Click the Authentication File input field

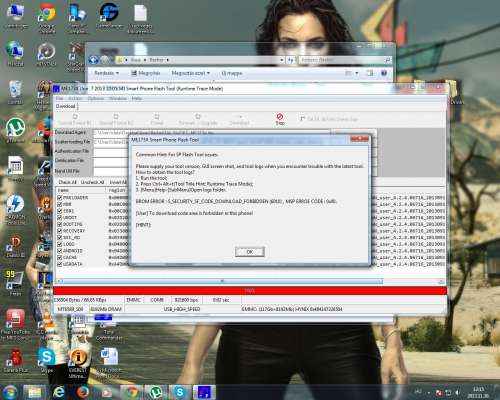[111, 152]
